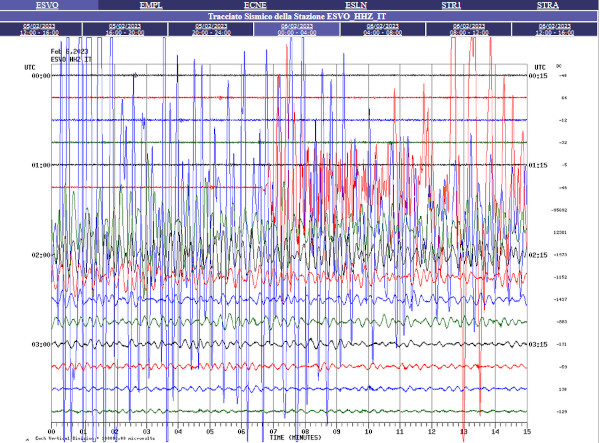Load the 06/02/2023 04:00-08:00 time window
Image resolution: width=600 pixels, height=443 pixels.
pos(383,30)
